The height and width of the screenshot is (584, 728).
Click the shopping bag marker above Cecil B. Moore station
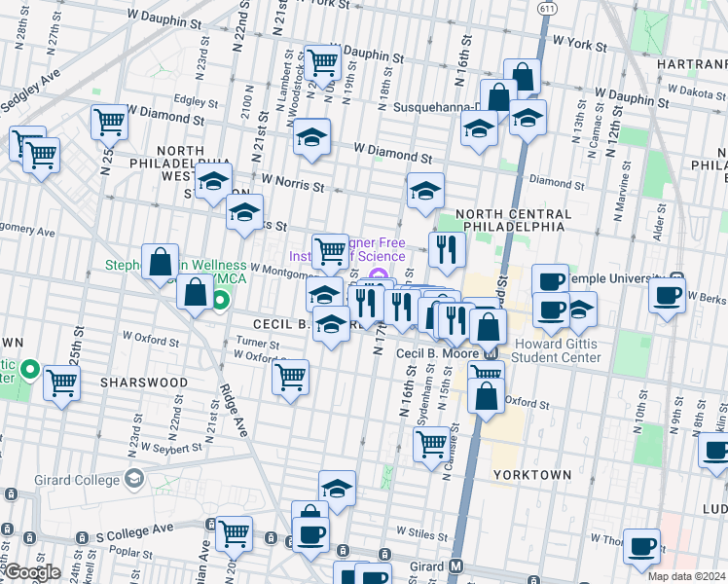point(488,328)
